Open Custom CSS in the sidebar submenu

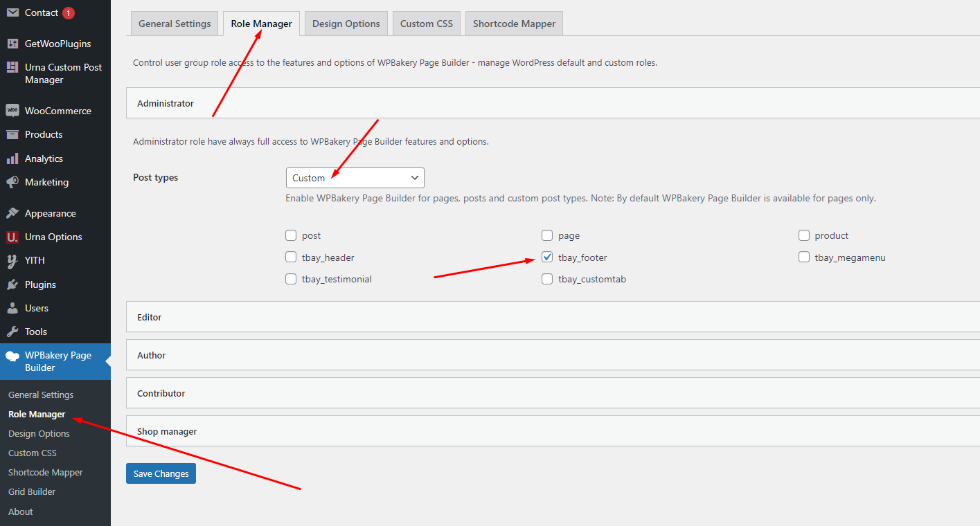click(33, 453)
